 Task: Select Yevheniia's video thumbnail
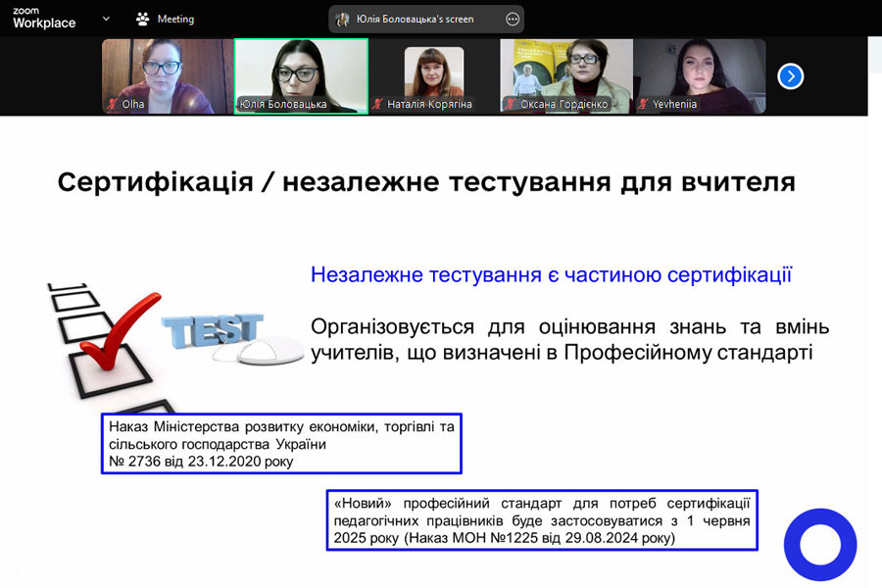700,76
